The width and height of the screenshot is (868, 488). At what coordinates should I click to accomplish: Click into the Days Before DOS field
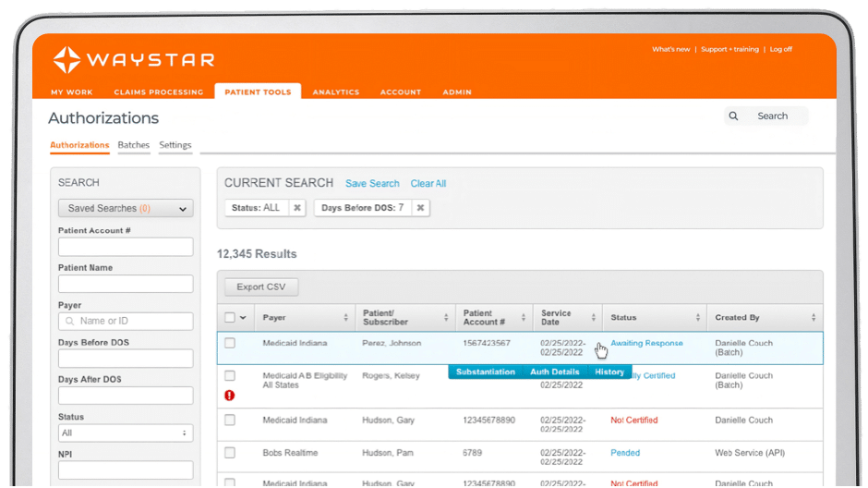click(x=126, y=359)
